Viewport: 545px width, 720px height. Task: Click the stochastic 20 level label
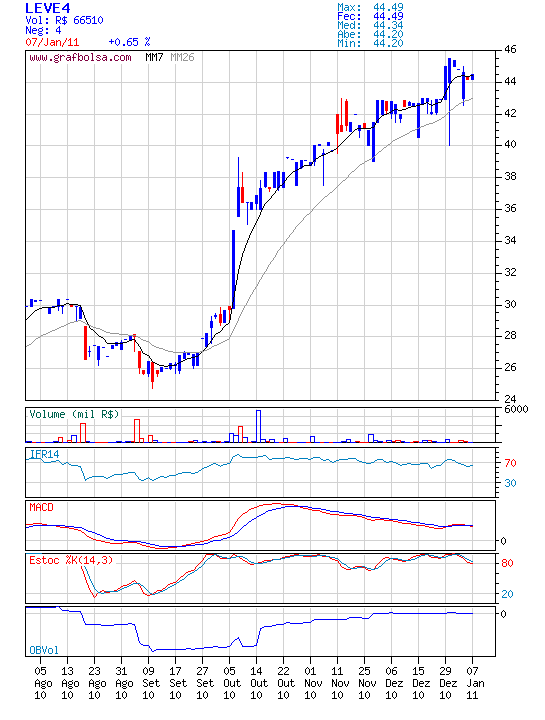pos(507,594)
